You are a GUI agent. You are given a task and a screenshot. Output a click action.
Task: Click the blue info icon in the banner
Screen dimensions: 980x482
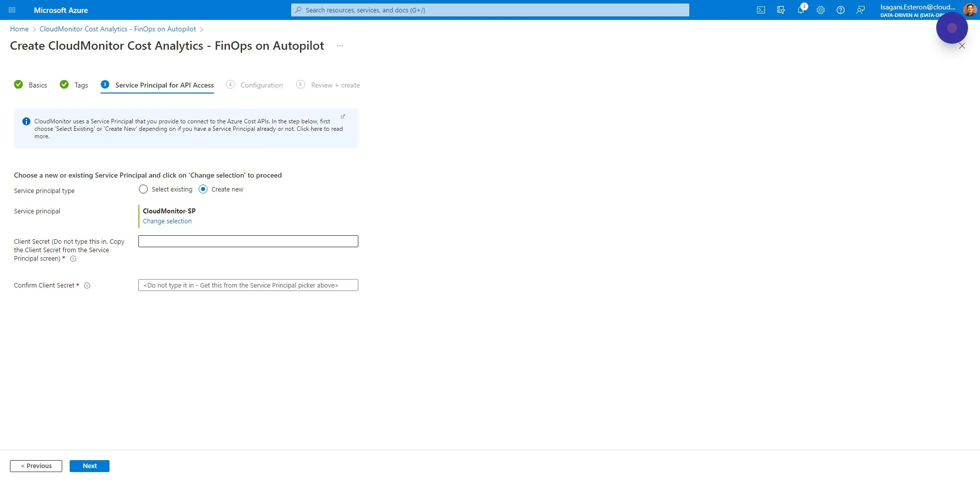(x=26, y=121)
